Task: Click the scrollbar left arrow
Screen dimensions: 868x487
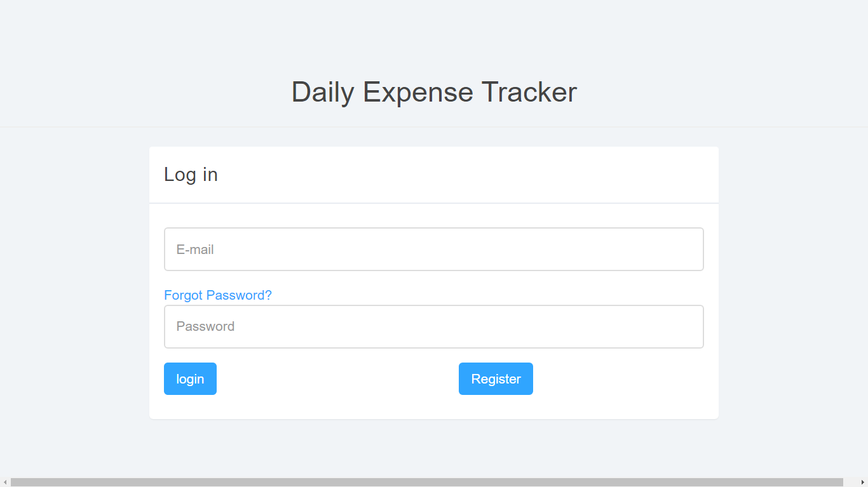Action: tap(4, 481)
